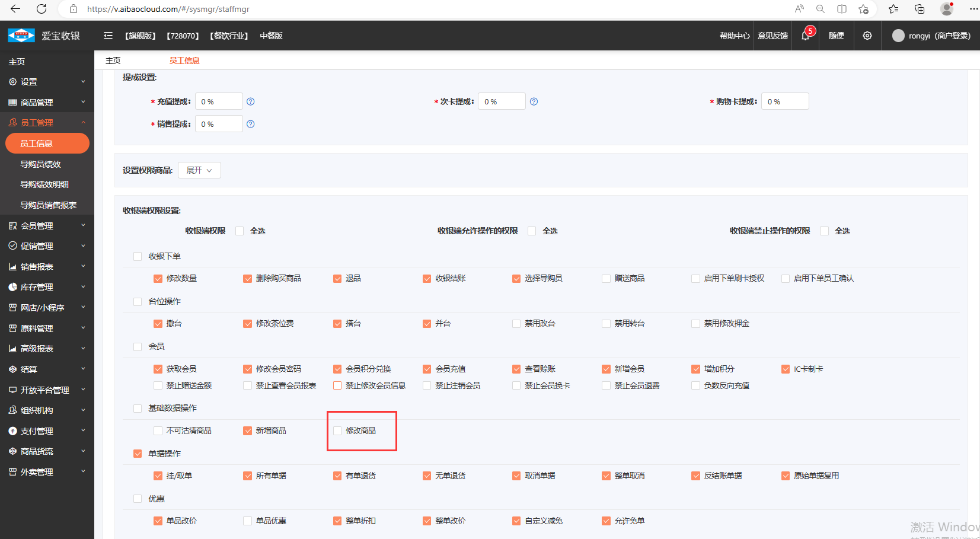The width and height of the screenshot is (980, 539).
Task: Open the 展开 dropdown for 设置权限商品
Action: pos(199,171)
